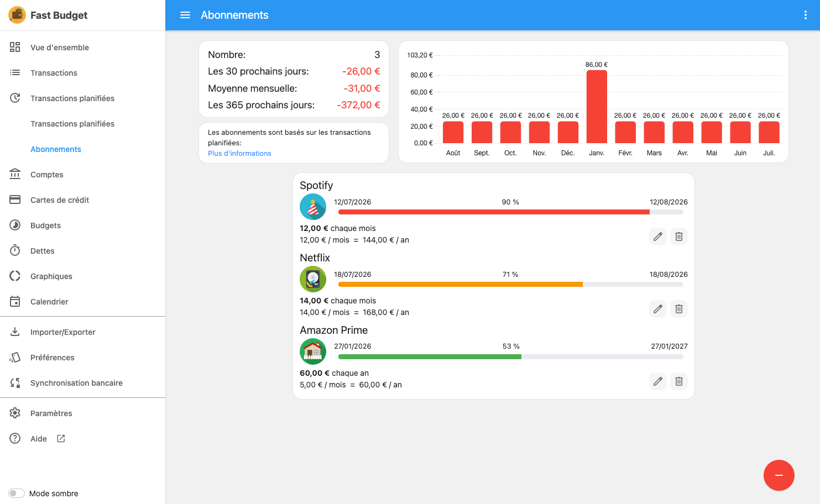Click the Netflix subscription title
This screenshot has height=504, width=820.
click(315, 258)
